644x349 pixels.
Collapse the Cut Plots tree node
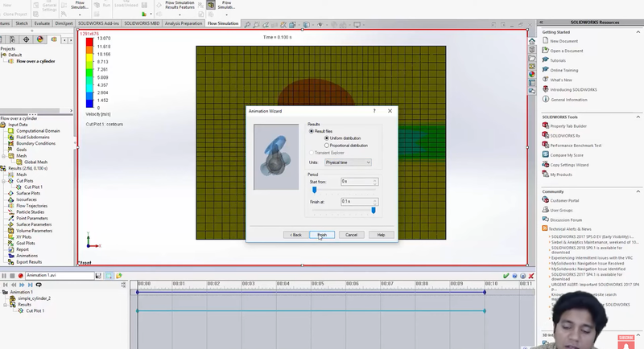(4, 181)
